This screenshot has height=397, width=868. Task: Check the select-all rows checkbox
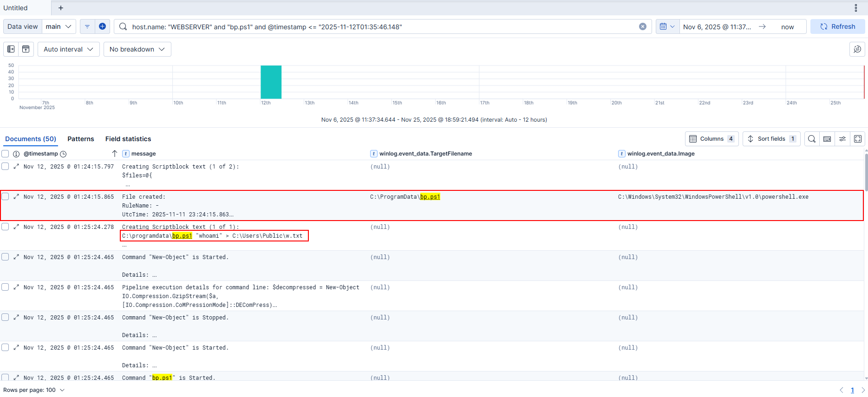pos(5,154)
